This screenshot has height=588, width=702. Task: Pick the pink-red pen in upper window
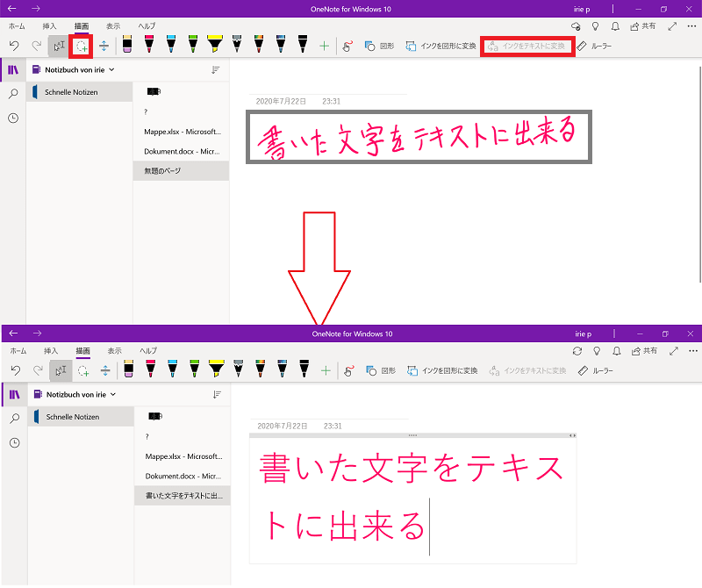pos(149,44)
